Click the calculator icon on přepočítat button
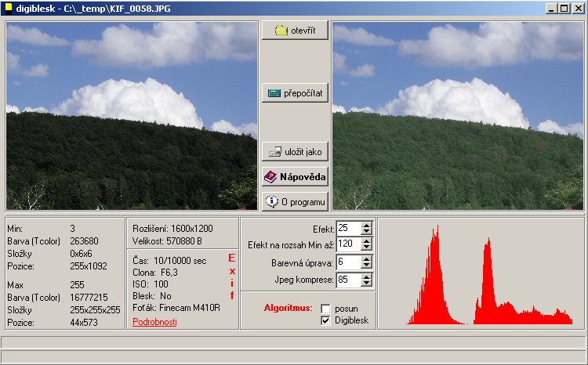 (x=274, y=93)
